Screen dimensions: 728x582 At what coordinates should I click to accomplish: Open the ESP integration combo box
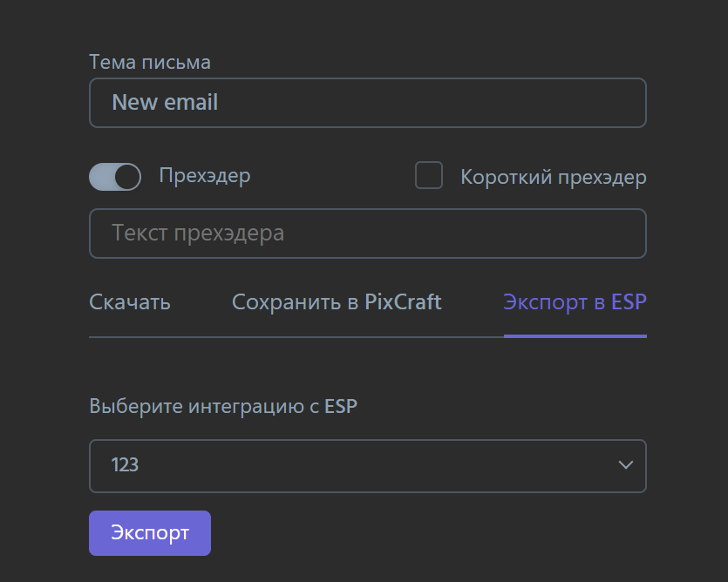coord(367,466)
